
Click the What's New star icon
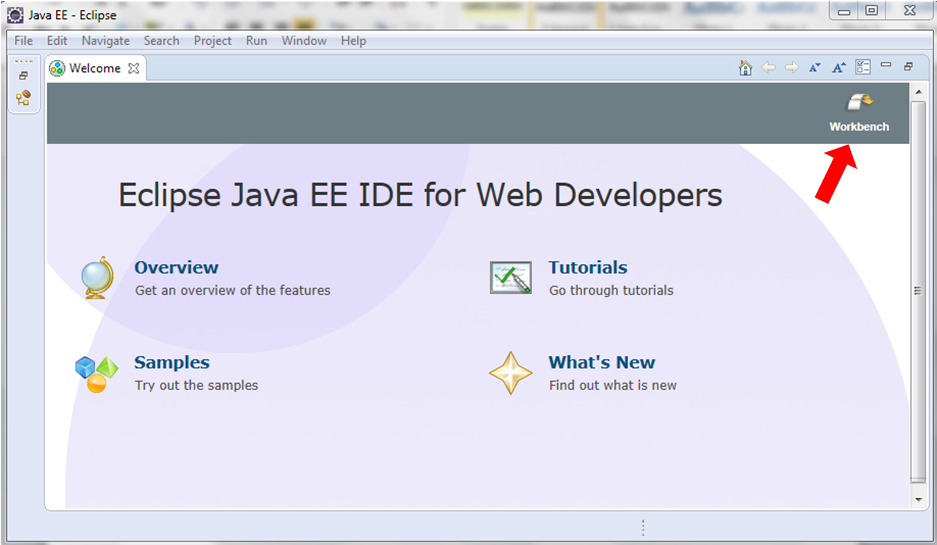pyautogui.click(x=510, y=373)
